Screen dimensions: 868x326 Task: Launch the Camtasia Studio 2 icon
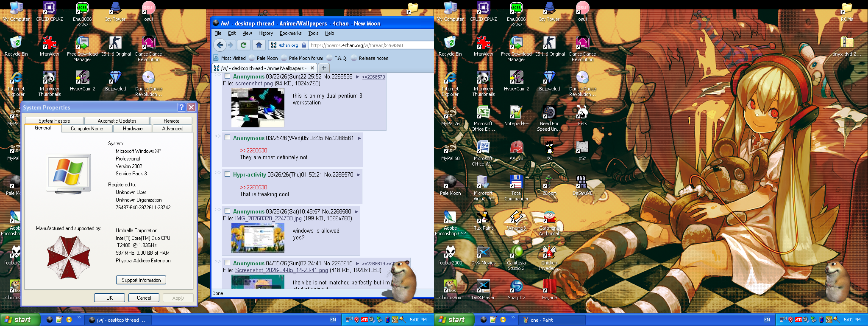516,258
